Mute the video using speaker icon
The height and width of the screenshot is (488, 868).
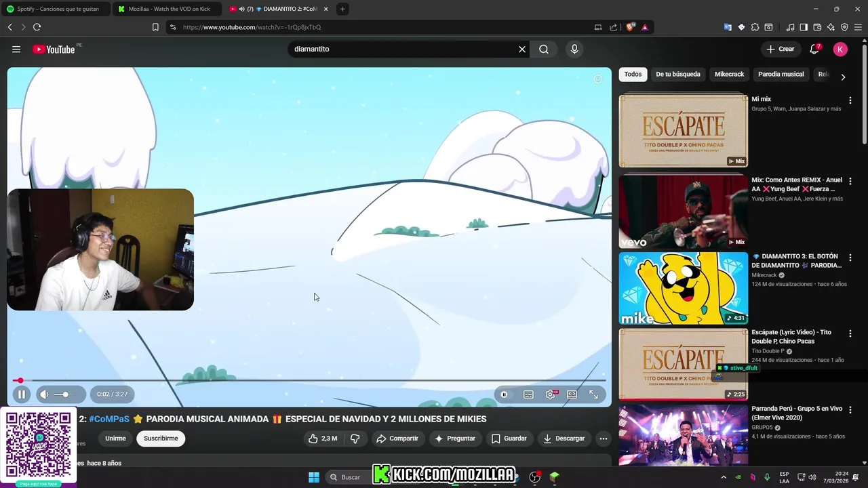pos(44,394)
